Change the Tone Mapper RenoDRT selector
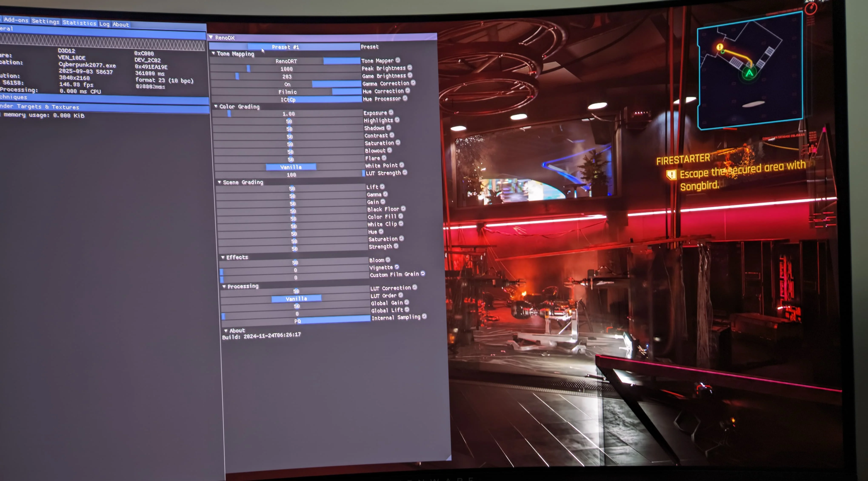 pos(285,61)
